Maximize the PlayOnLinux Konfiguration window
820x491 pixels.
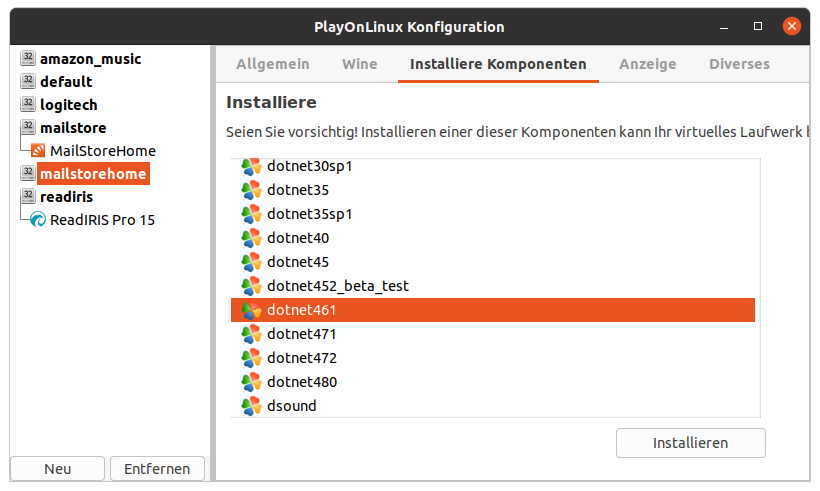pyautogui.click(x=758, y=25)
